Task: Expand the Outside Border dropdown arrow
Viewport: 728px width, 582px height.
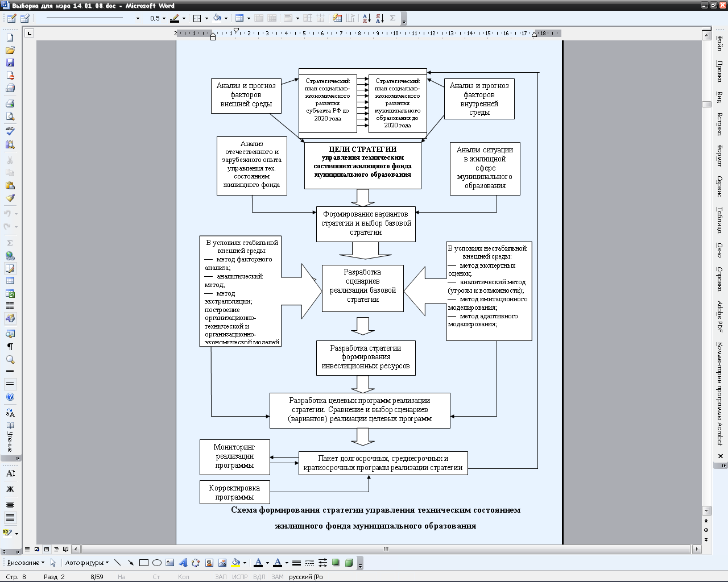Action: click(206, 18)
